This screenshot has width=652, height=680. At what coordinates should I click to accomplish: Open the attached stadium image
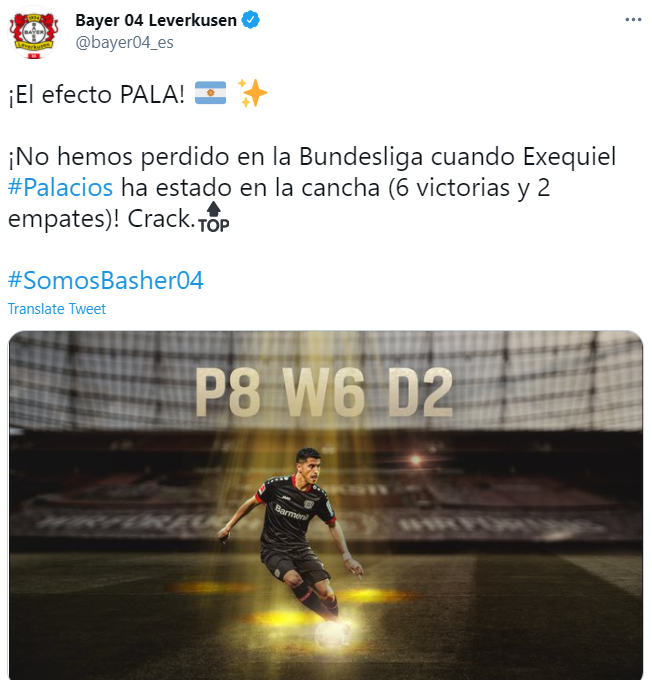(x=326, y=505)
